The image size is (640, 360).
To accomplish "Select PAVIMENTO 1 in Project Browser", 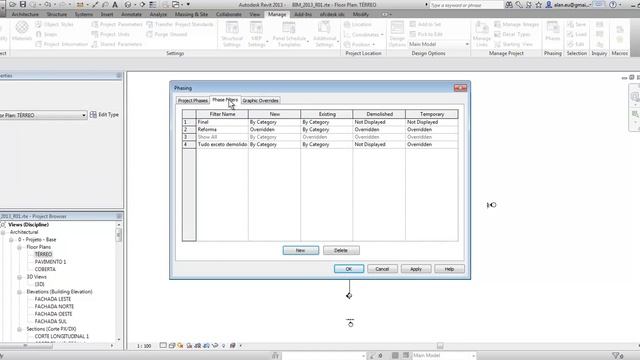I will coord(50,262).
